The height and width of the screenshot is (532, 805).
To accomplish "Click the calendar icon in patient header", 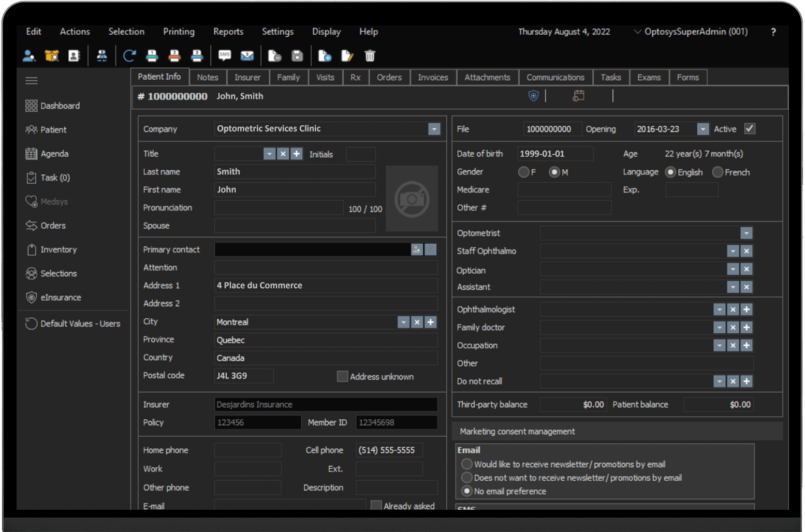I will (x=579, y=96).
